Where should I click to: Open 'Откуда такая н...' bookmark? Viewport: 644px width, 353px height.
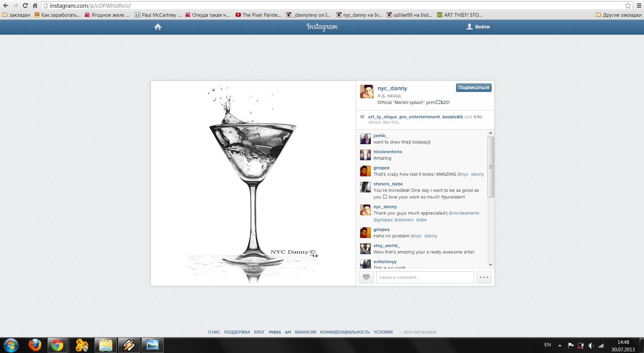208,15
